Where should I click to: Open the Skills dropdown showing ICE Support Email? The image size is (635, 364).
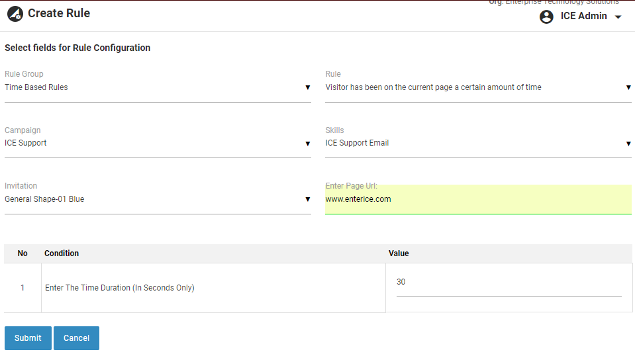point(478,143)
